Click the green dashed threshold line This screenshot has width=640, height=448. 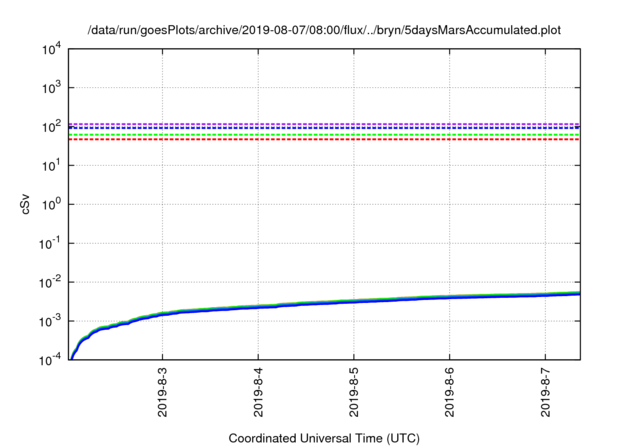click(324, 135)
